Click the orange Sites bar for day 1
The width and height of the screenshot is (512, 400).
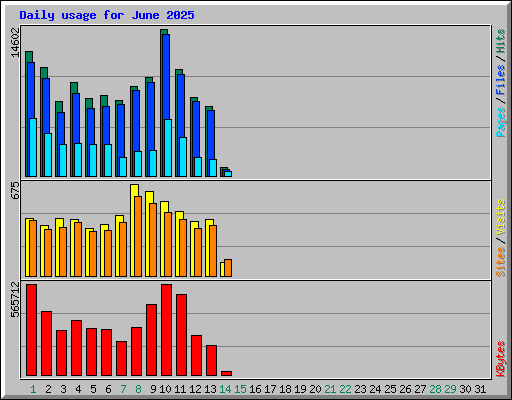(x=33, y=248)
